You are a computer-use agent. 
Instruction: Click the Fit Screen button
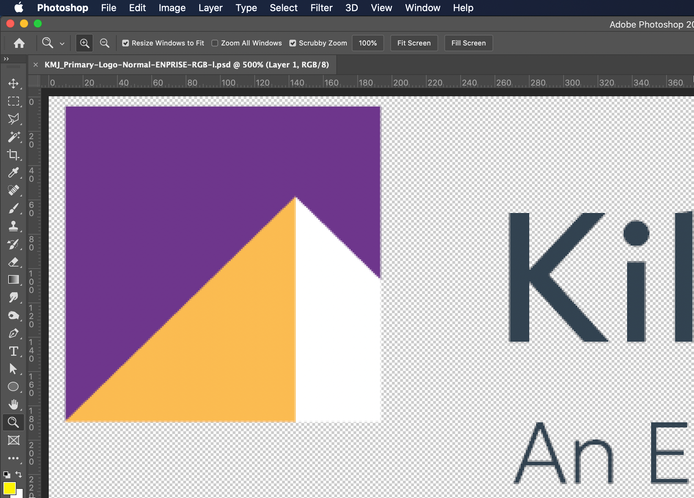[x=414, y=43]
